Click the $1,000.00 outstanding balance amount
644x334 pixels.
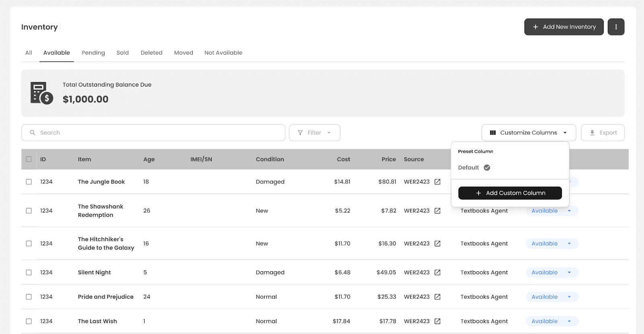tap(86, 99)
